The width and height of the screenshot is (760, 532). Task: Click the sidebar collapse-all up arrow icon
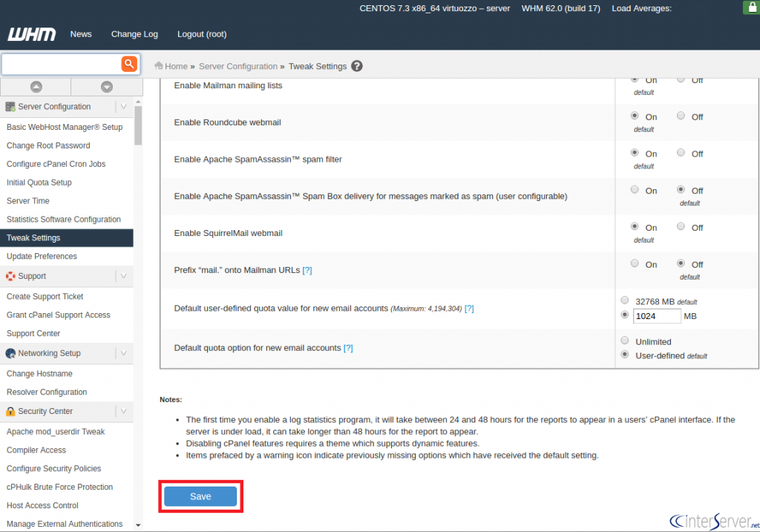tap(36, 87)
